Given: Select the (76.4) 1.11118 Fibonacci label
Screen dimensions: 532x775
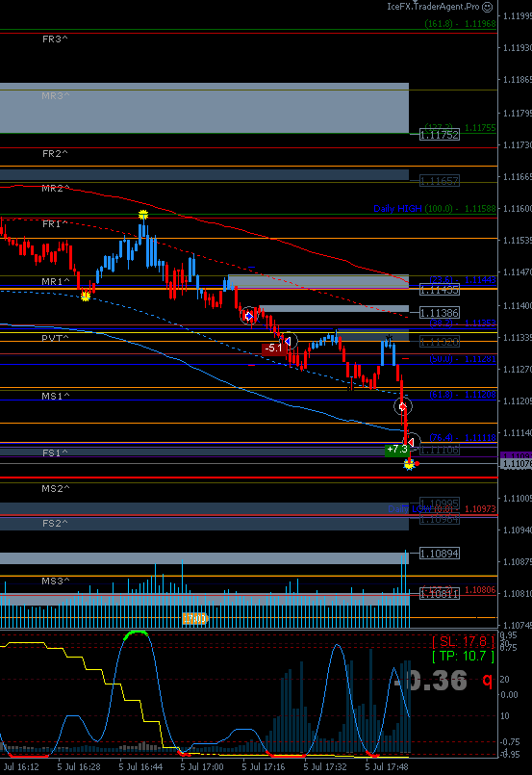Looking at the screenshot, I should click(x=463, y=437).
